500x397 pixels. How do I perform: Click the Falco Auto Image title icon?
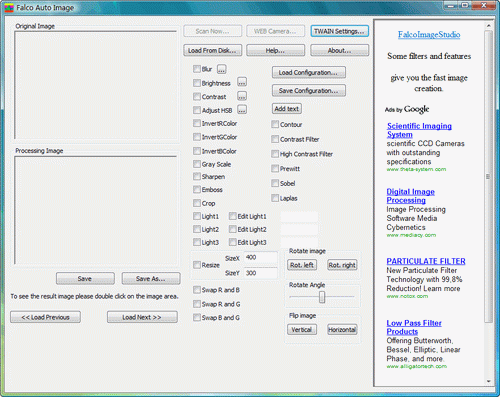tap(9, 8)
